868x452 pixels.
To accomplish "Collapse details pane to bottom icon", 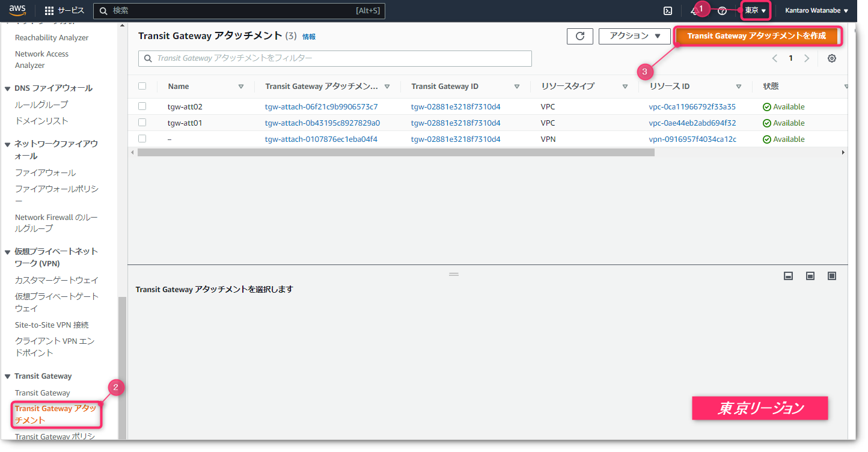I will pos(789,276).
